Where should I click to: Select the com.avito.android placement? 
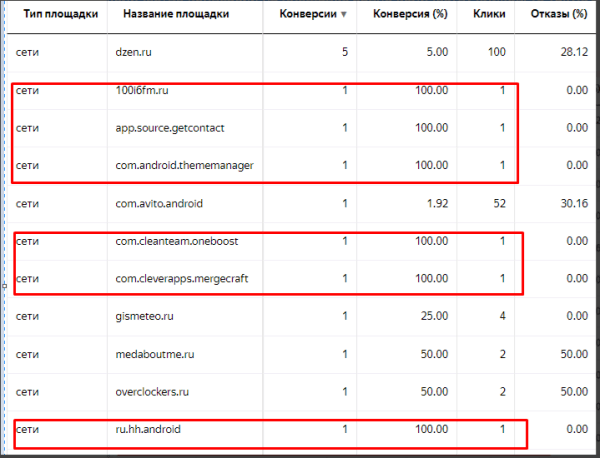(159, 203)
